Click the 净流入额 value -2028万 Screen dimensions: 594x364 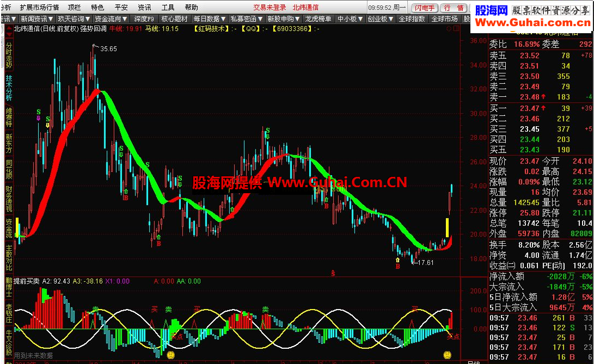click(x=561, y=276)
